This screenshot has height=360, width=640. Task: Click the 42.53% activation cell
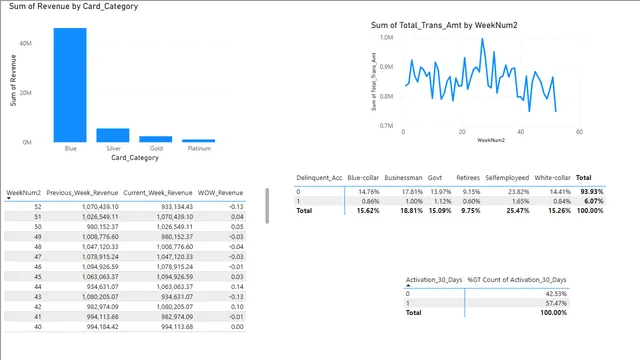(556, 293)
